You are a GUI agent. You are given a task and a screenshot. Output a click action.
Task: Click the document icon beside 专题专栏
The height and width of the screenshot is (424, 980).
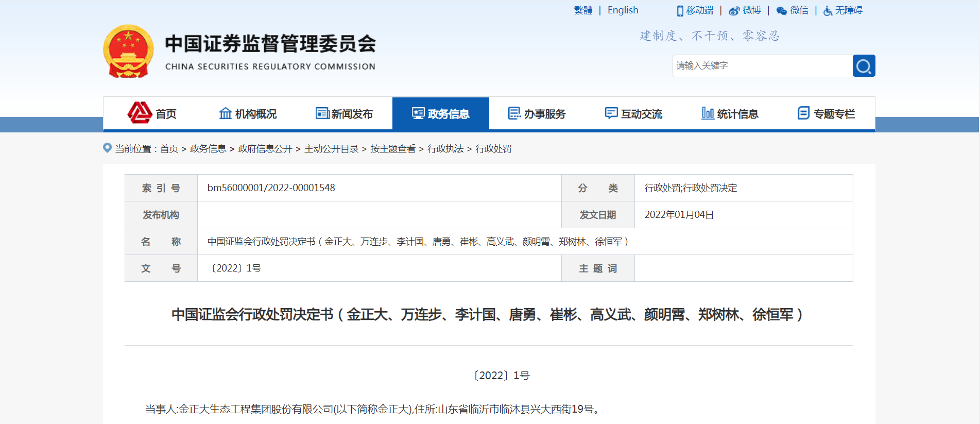point(803,113)
